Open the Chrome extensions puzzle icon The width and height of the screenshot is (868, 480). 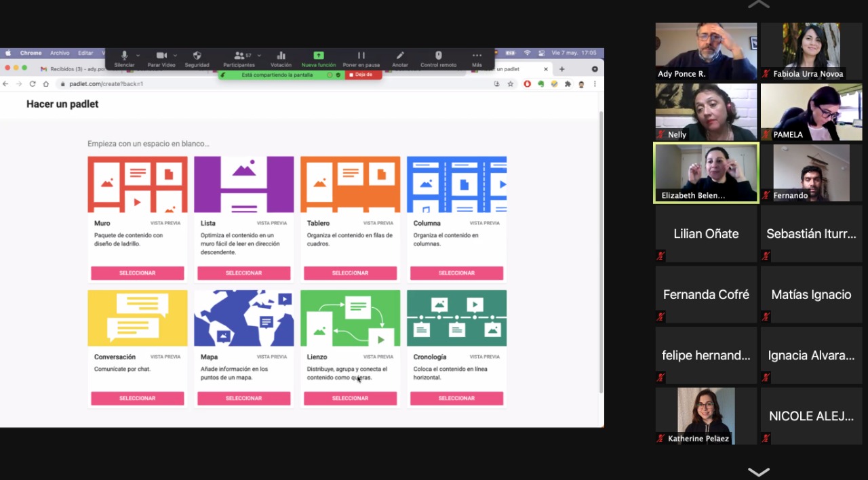click(568, 84)
